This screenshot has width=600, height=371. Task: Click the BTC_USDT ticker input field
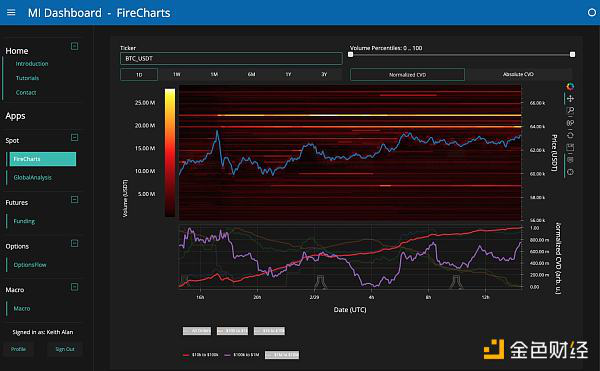click(x=231, y=59)
